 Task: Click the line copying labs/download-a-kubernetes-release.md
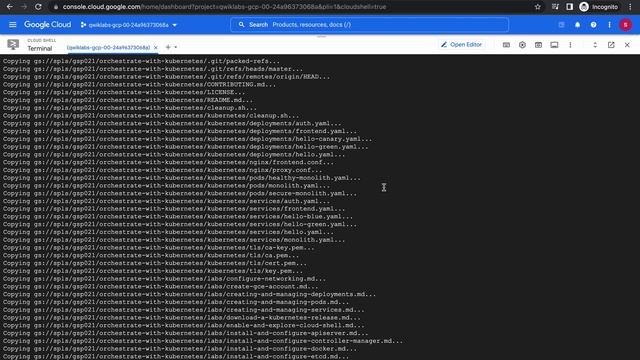(182, 318)
